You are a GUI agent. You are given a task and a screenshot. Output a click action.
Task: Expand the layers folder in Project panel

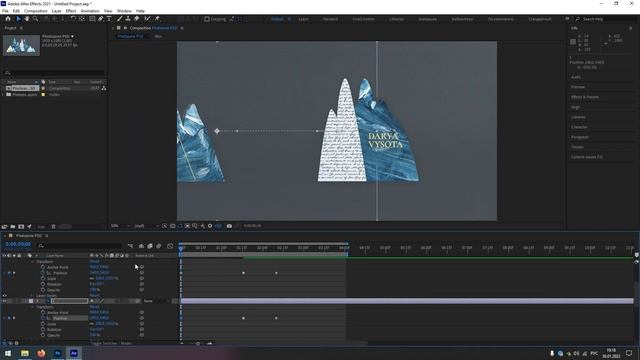[x=3, y=94]
